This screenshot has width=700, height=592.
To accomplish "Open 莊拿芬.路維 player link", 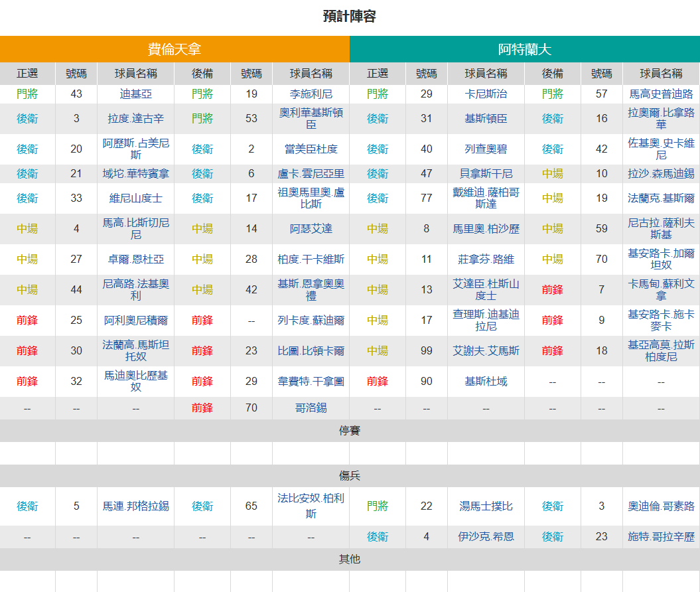I will [x=486, y=259].
